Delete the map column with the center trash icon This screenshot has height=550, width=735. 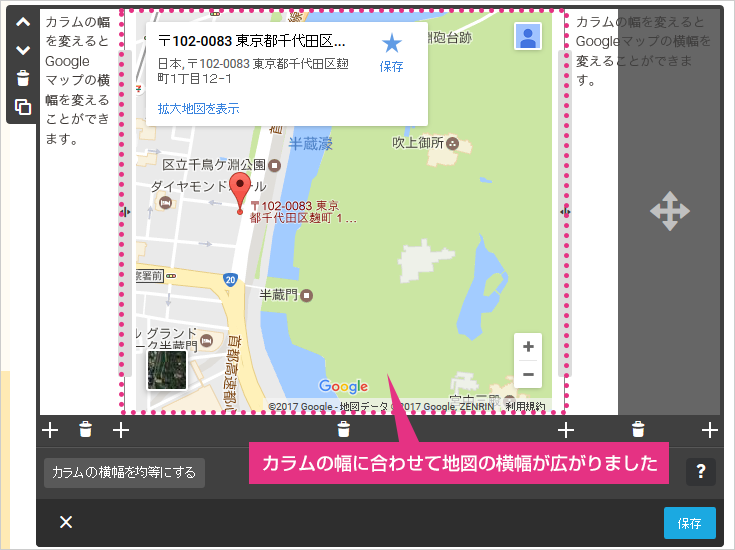[344, 429]
